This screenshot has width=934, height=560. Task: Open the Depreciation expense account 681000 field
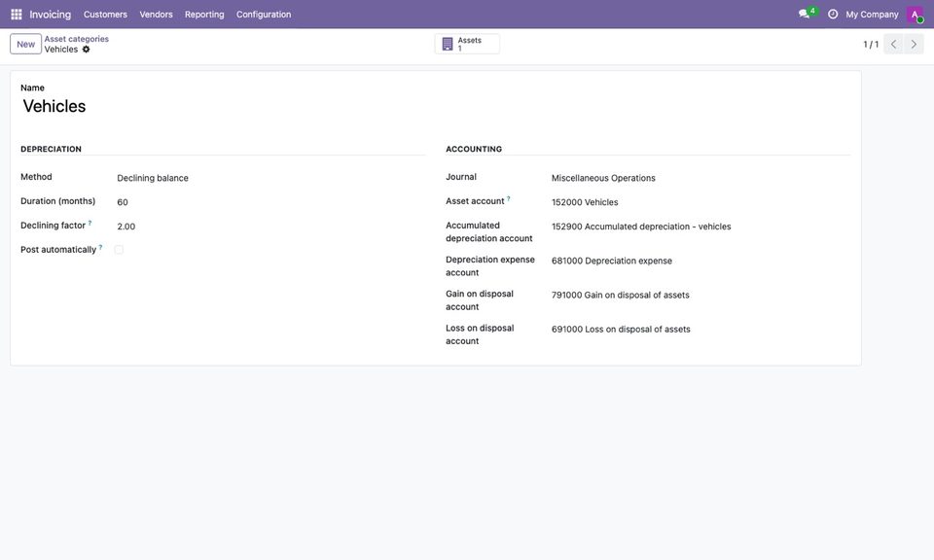(x=701, y=261)
